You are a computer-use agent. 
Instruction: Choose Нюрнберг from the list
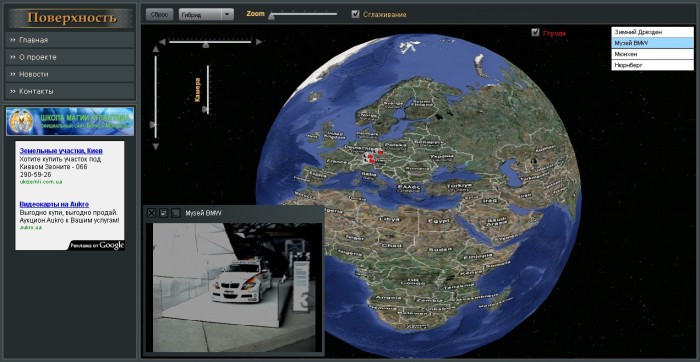tap(652, 65)
